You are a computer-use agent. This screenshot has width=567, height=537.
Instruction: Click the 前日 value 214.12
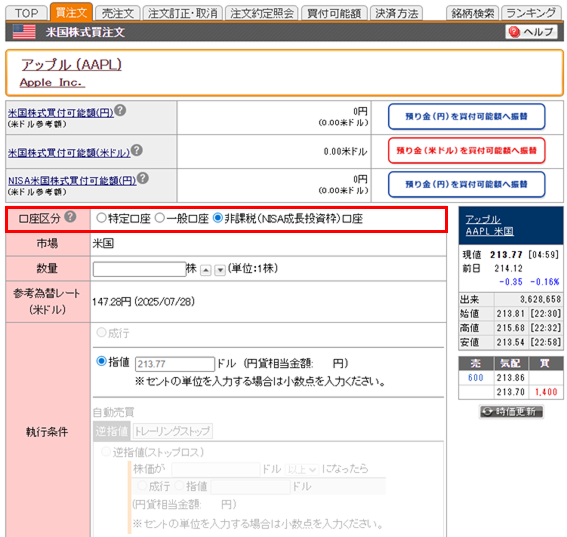(508, 268)
